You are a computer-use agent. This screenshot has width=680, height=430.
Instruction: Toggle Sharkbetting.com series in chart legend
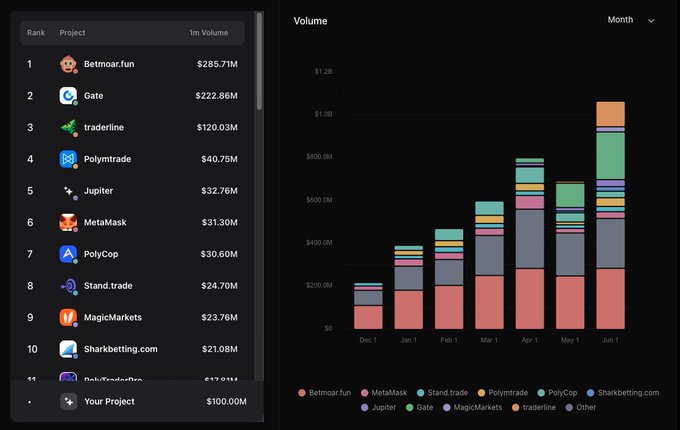(x=623, y=393)
